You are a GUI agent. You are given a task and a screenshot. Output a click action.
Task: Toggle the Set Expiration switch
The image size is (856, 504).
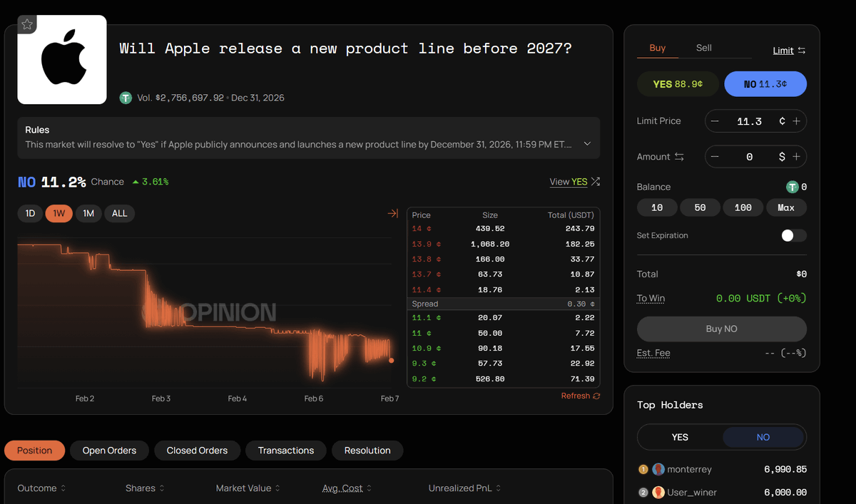coord(793,235)
